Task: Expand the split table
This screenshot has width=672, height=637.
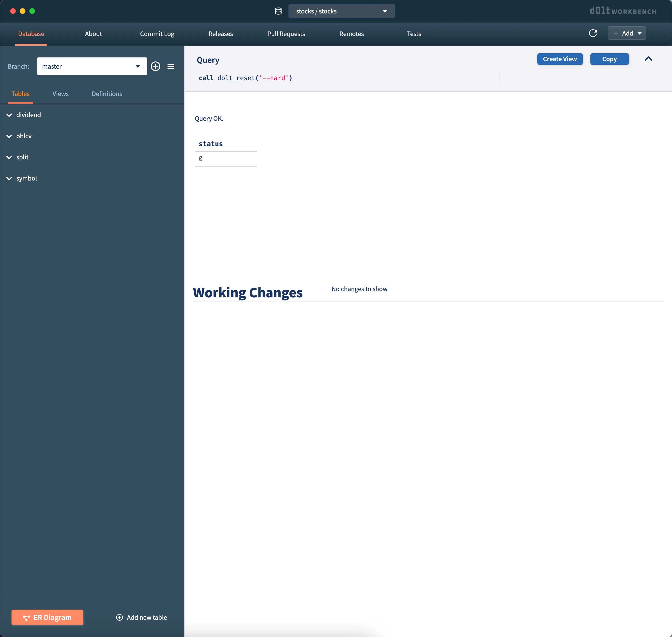Action: click(9, 157)
